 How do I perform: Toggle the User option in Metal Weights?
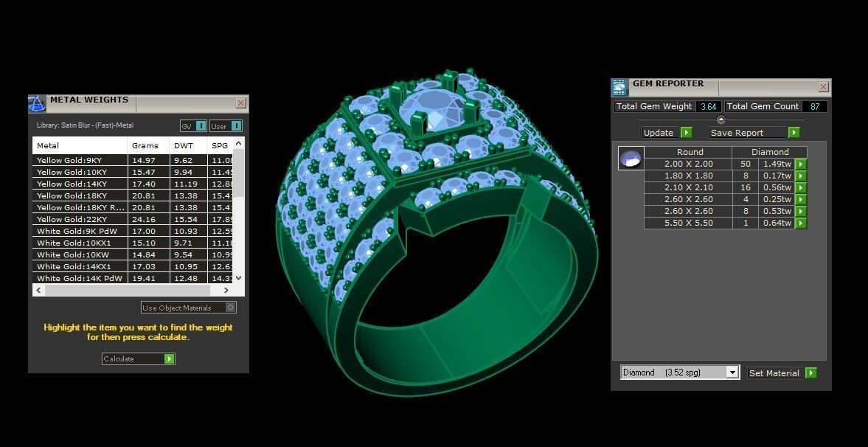[x=226, y=126]
